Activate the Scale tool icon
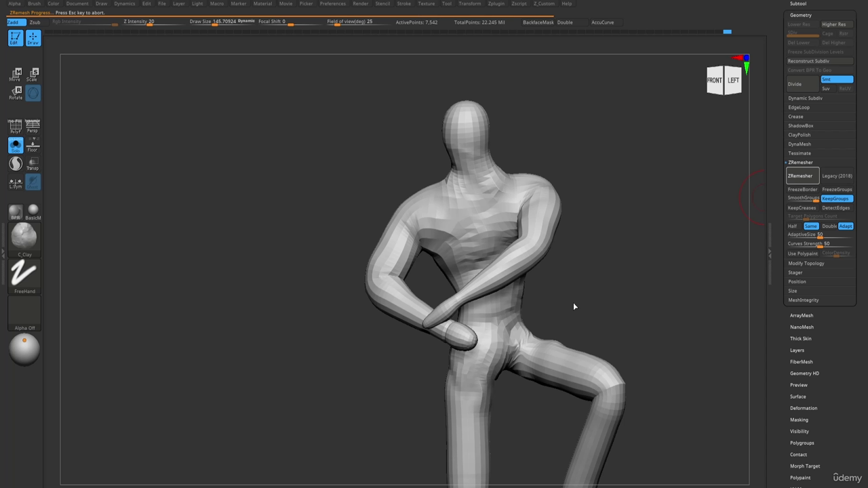The image size is (868, 488). tap(33, 75)
